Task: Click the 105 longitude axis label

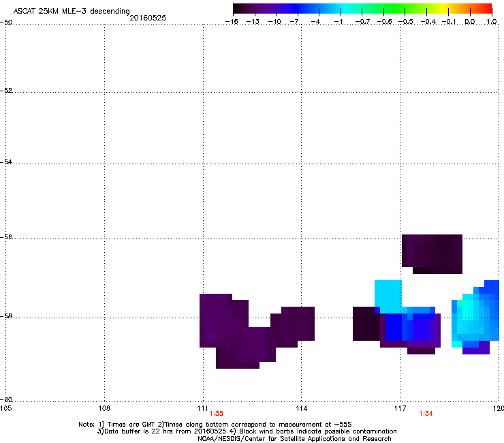Action: click(x=5, y=408)
